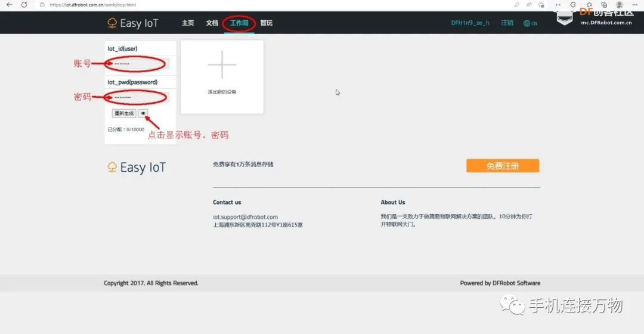The width and height of the screenshot is (644, 334).
Task: Open the browser Settings and more ellipsis menu
Action: (635, 5)
